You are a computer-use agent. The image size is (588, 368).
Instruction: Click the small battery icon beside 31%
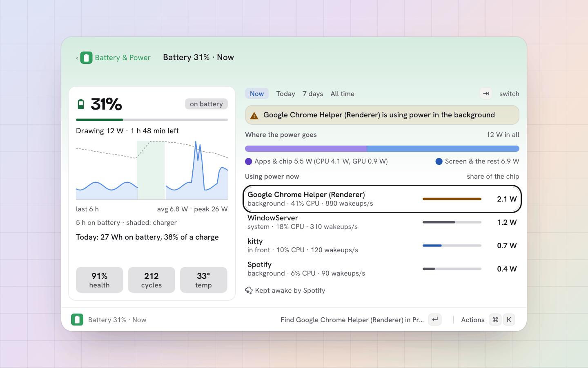click(x=81, y=104)
